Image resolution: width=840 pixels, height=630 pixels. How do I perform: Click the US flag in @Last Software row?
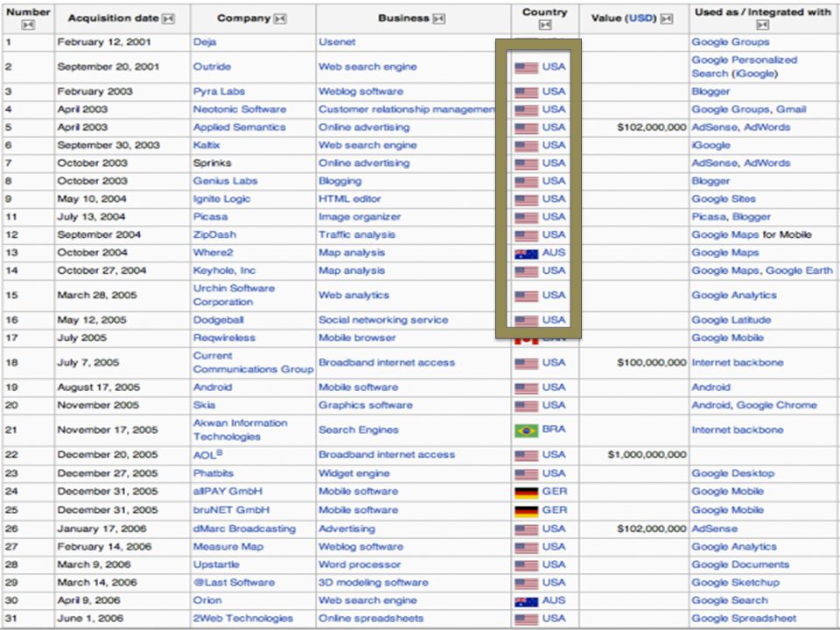click(526, 584)
